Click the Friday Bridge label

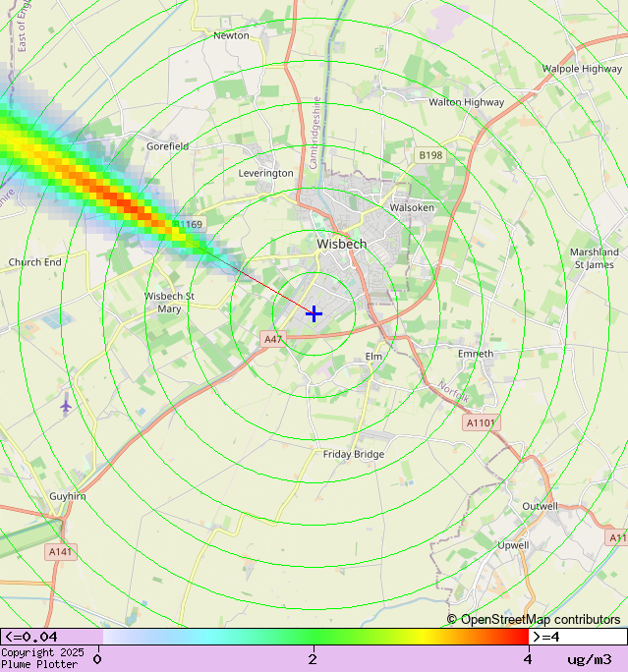coord(354,454)
